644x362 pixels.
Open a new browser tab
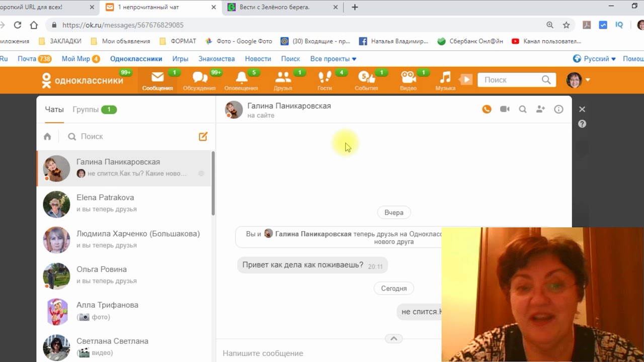pos(355,7)
